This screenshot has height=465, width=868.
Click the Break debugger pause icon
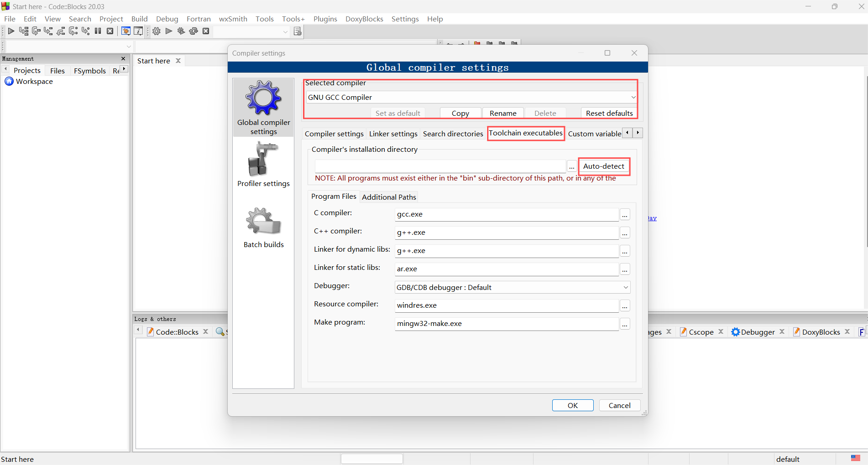(x=98, y=31)
